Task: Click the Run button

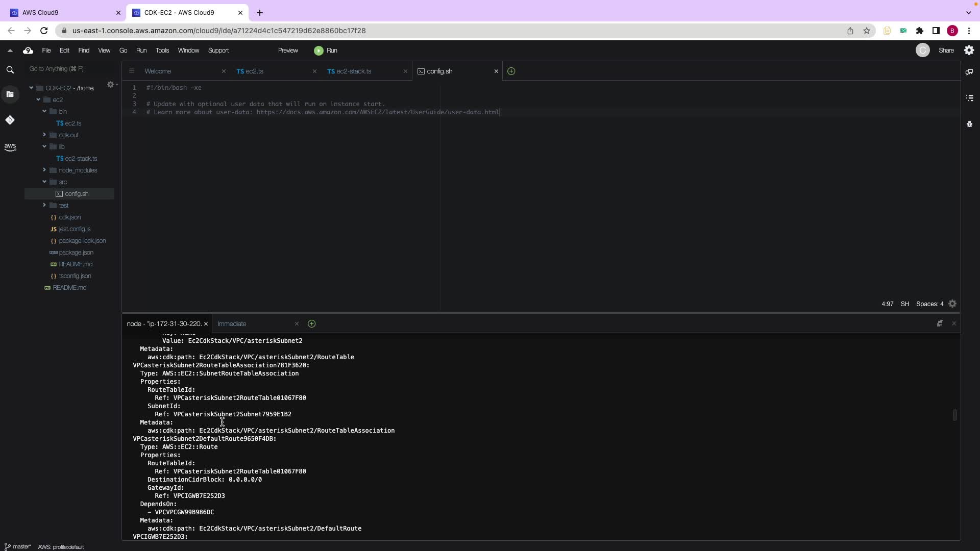Action: pyautogui.click(x=326, y=51)
